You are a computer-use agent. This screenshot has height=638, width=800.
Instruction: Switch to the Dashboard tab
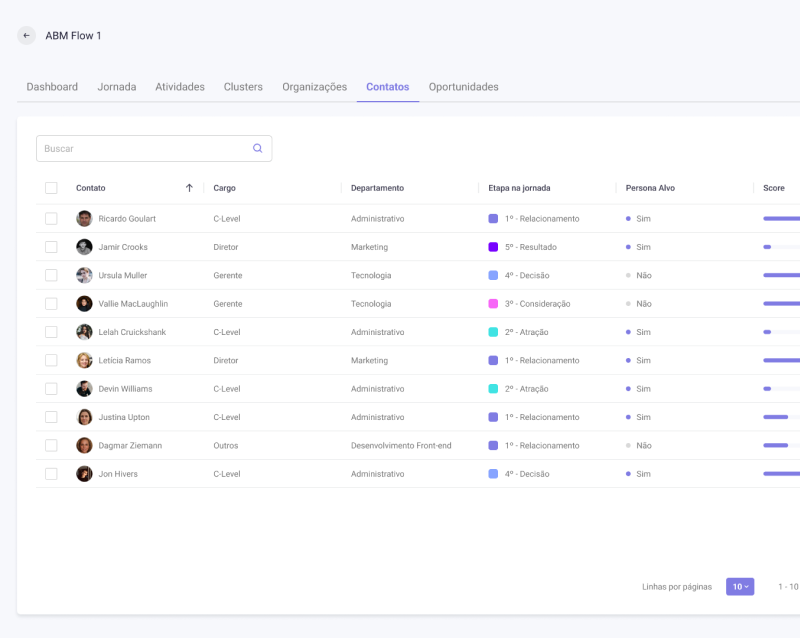coord(52,87)
